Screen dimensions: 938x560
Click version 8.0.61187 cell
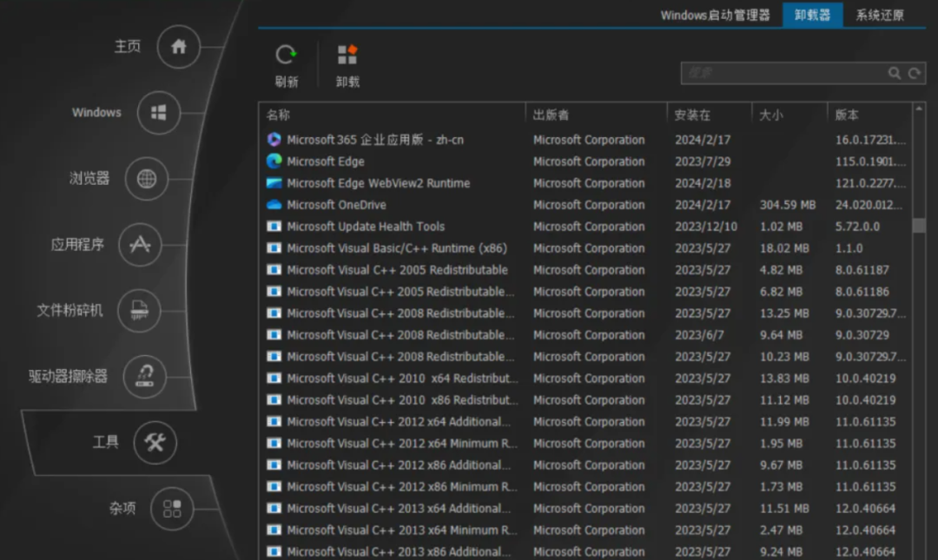pos(862,270)
